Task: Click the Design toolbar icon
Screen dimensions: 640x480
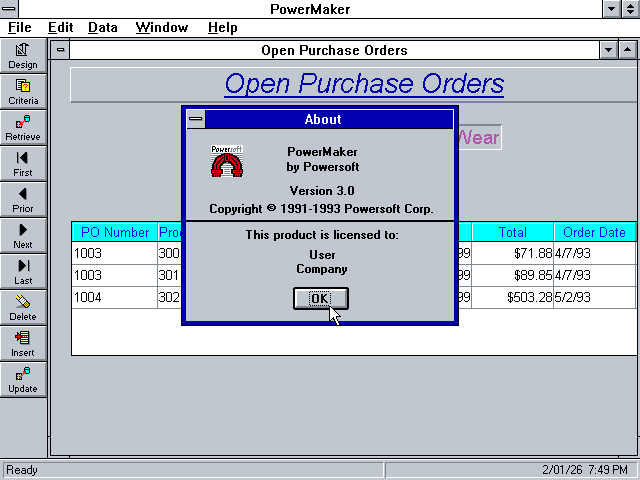Action: [x=23, y=55]
